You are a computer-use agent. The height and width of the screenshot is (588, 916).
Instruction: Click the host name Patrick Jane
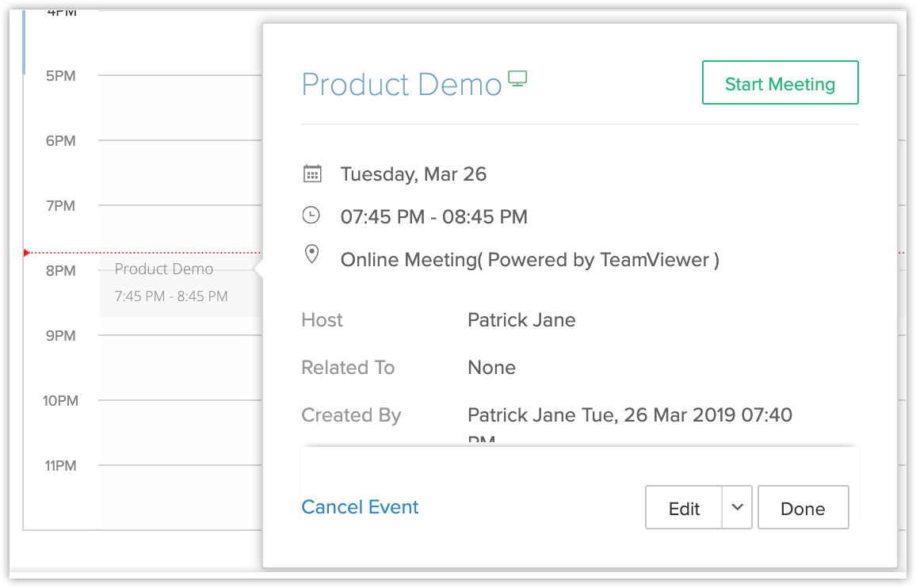tap(521, 320)
